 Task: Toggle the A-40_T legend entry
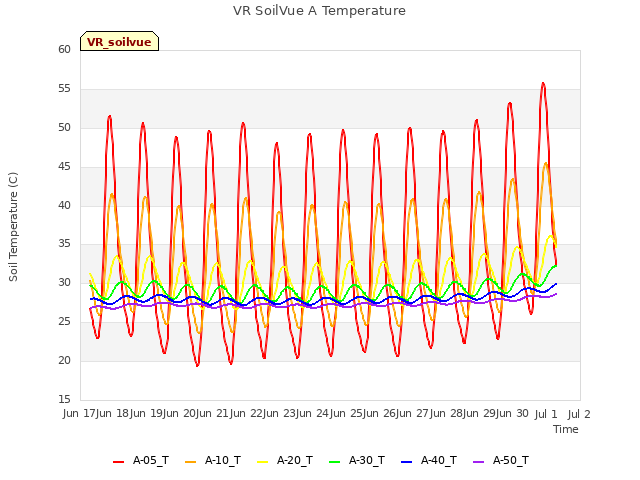tap(429, 460)
